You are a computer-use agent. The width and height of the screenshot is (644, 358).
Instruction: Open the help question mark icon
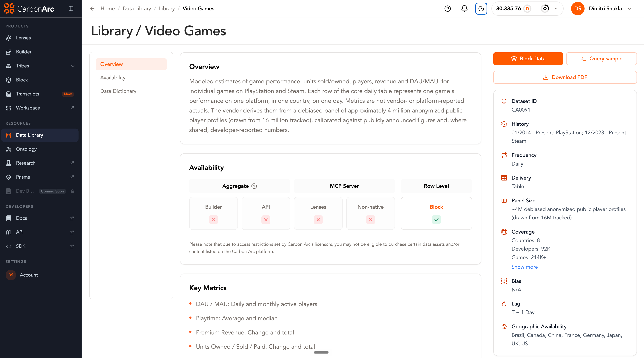point(447,8)
